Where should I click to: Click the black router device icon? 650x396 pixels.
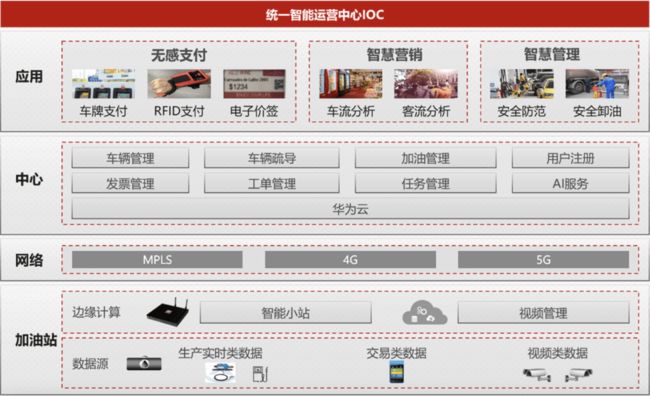point(168,312)
